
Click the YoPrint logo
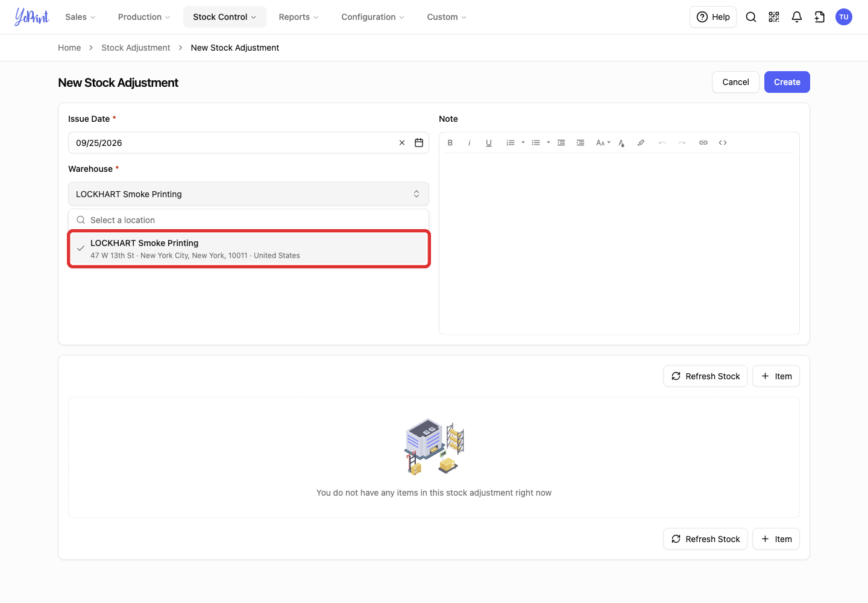point(31,17)
